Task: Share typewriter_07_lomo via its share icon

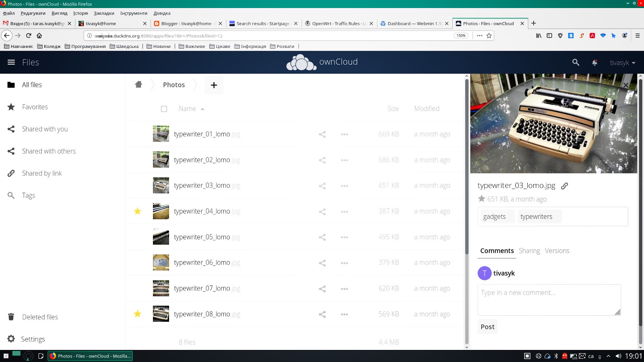Action: click(x=322, y=289)
